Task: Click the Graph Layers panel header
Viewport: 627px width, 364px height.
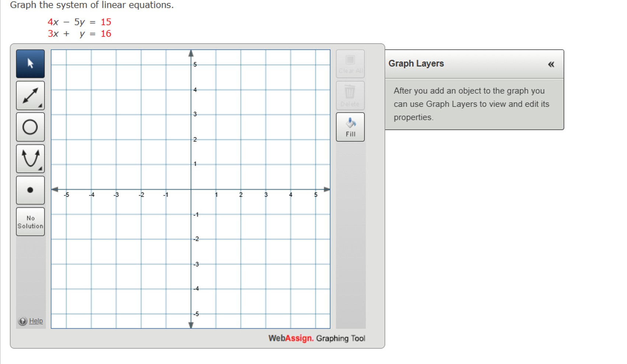Action: pos(416,63)
